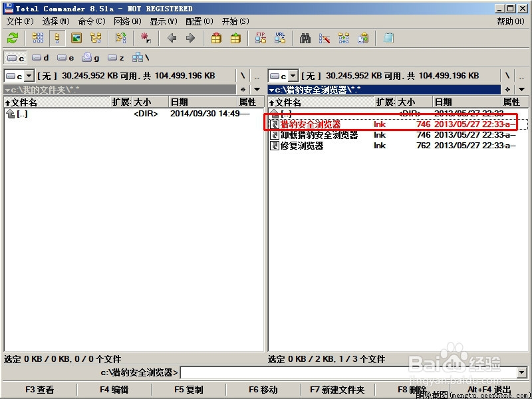This screenshot has width=532, height=399.
Task: Open command line history dropdown
Action: tap(522, 372)
